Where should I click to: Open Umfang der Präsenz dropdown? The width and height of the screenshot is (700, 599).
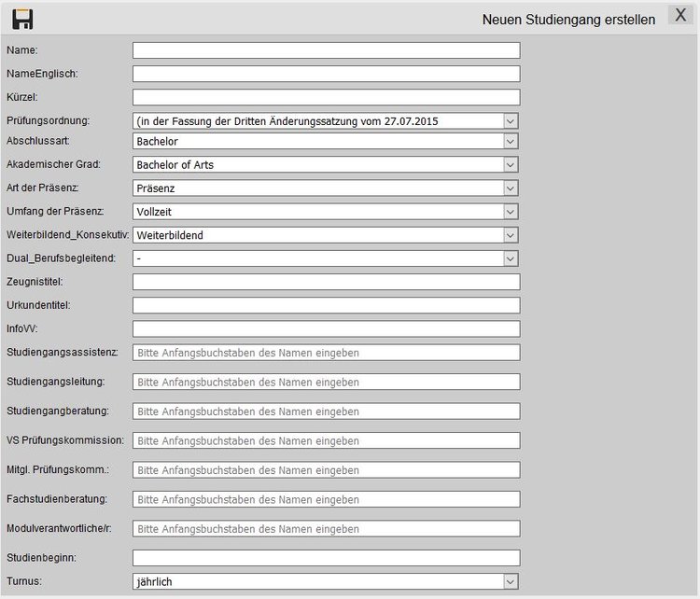(326, 212)
